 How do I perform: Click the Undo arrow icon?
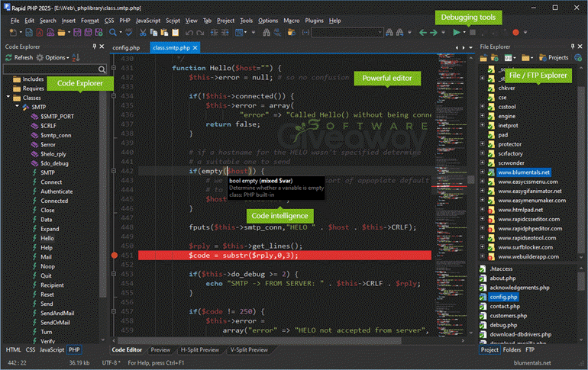[x=189, y=33]
